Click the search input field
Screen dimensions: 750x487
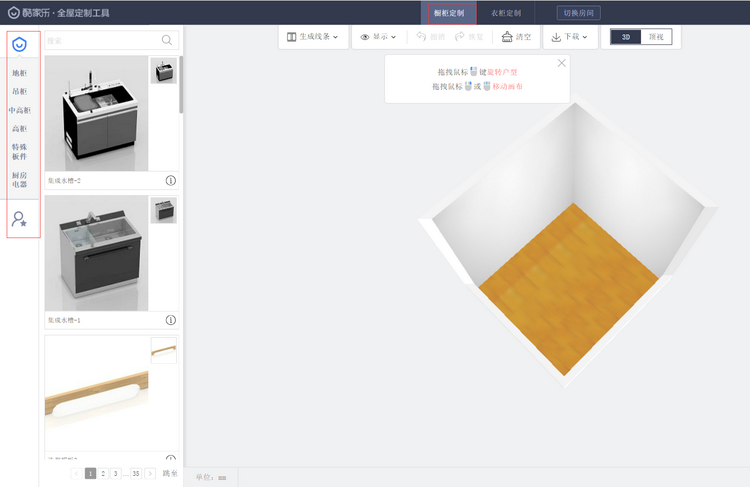pos(112,41)
